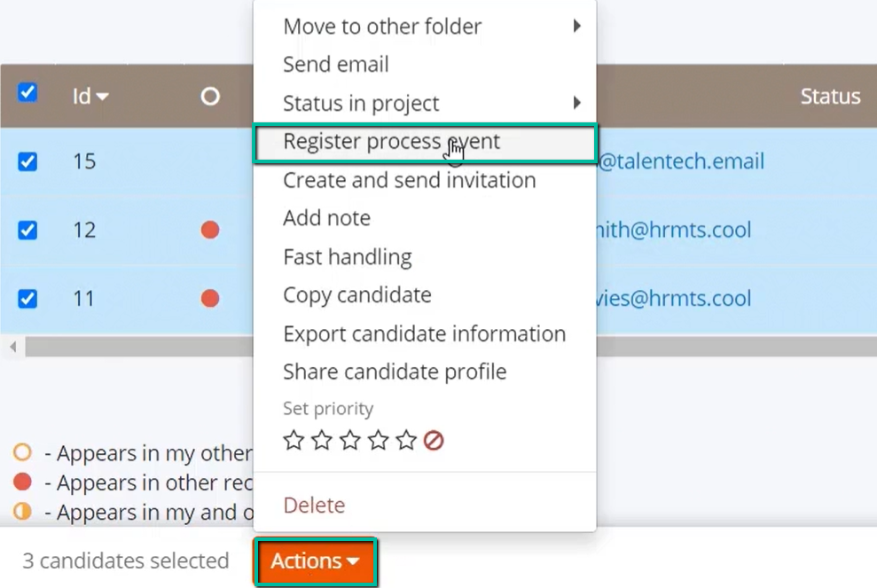The height and width of the screenshot is (588, 877).
Task: Choose Register process event from menu
Action: click(x=425, y=142)
